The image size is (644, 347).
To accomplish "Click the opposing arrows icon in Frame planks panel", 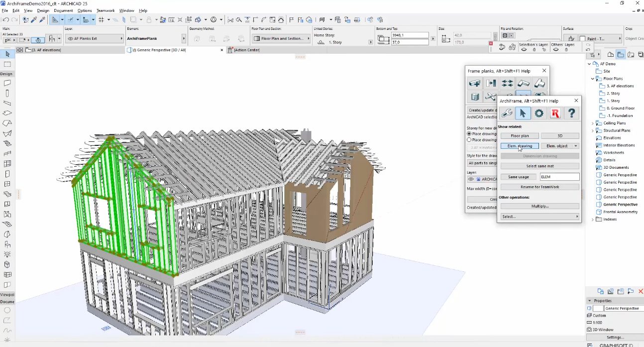I will pyautogui.click(x=507, y=83).
